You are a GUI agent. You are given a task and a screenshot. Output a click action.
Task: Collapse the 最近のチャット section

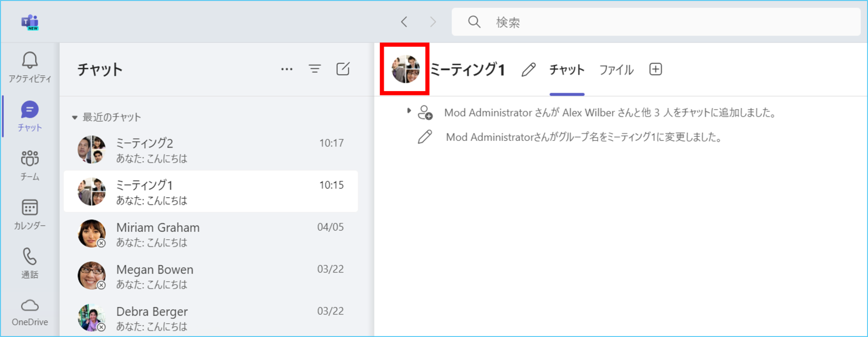tap(74, 118)
